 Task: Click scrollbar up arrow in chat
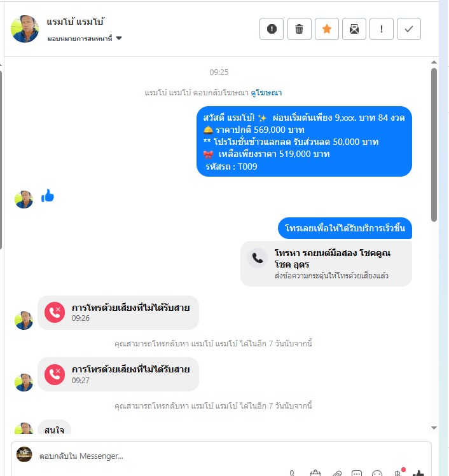point(434,62)
